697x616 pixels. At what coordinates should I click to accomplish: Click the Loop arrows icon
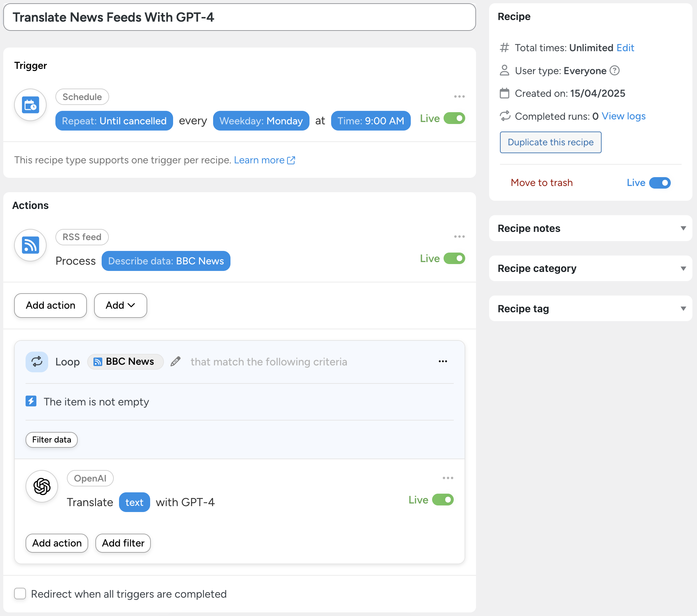37,361
